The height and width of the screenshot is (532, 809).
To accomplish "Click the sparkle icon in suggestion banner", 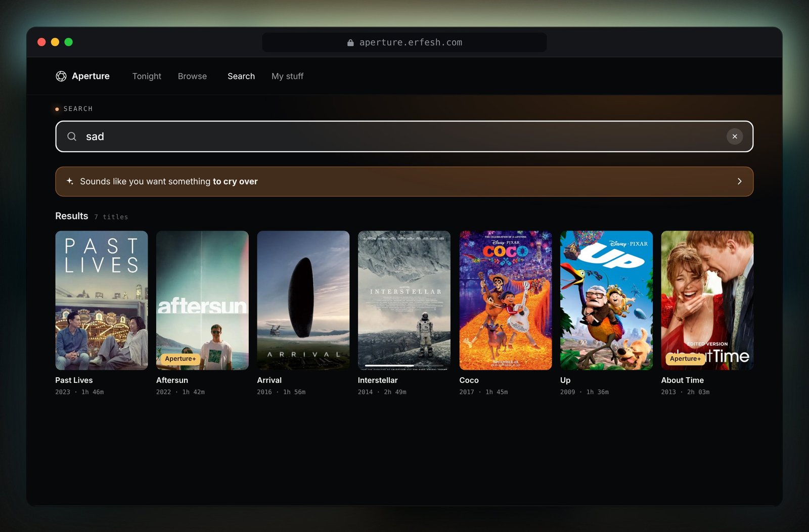I will tap(70, 181).
